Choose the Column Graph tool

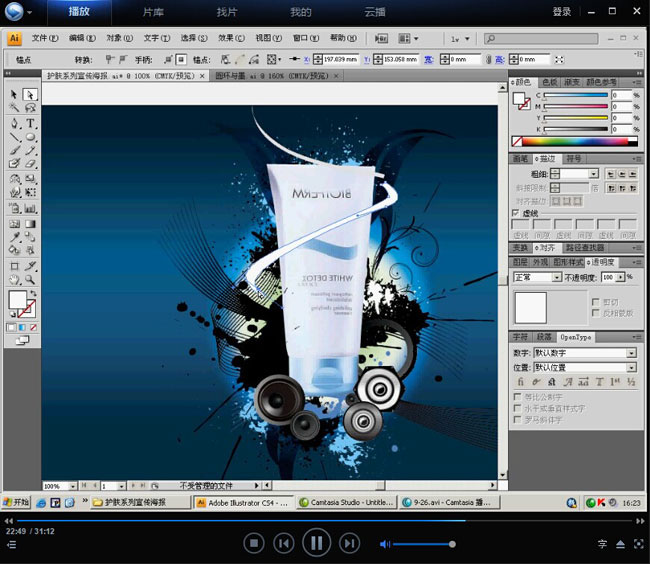coord(30,208)
